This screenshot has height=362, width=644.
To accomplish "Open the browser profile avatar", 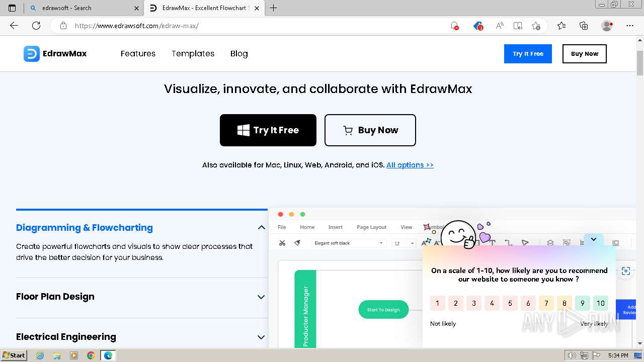I will pos(607,26).
